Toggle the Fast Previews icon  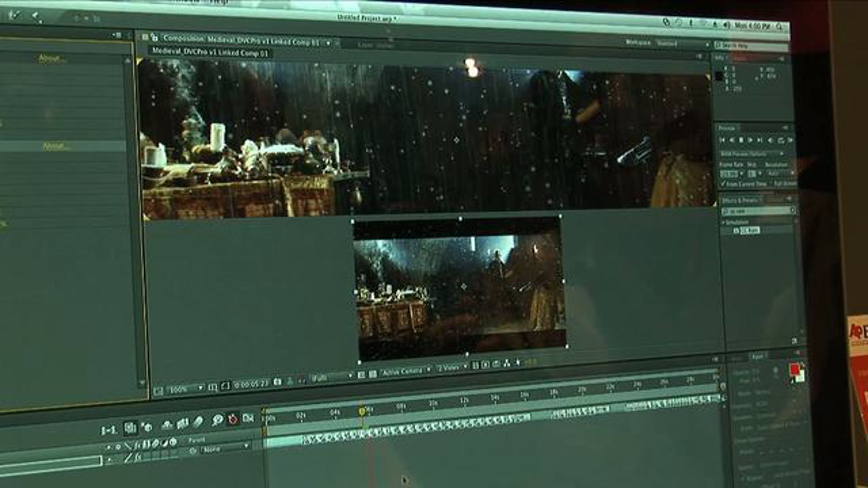[x=486, y=365]
